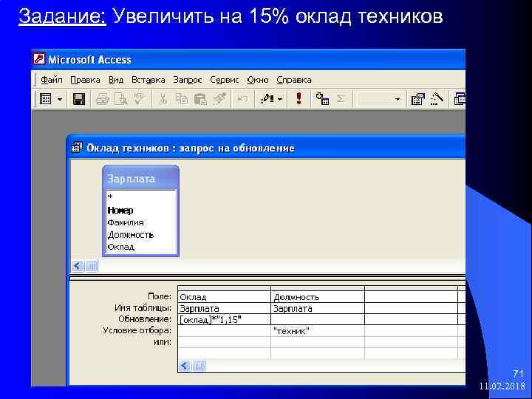The image size is (532, 399).
Task: Click the [оклад]*"1,15" update cell
Action: [225, 320]
